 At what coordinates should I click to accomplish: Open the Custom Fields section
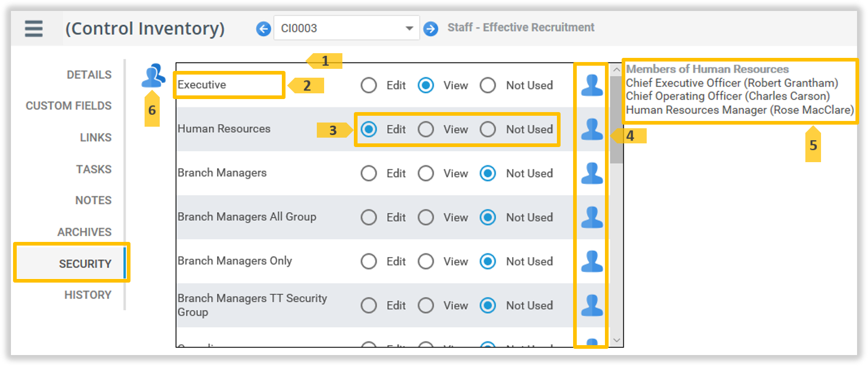pyautogui.click(x=68, y=106)
